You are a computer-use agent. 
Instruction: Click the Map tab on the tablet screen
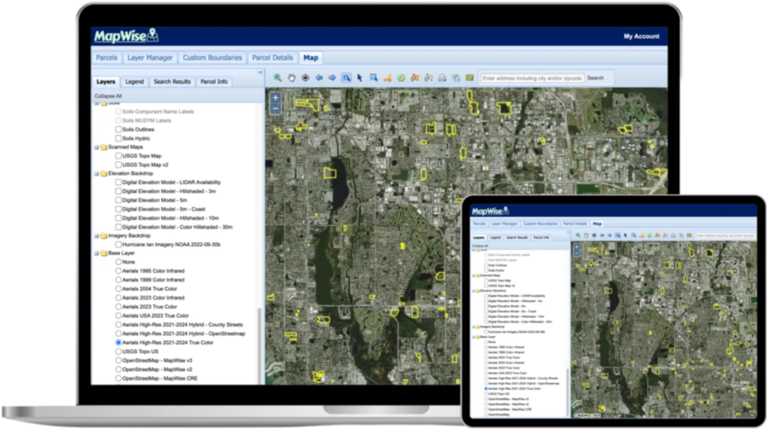(597, 224)
